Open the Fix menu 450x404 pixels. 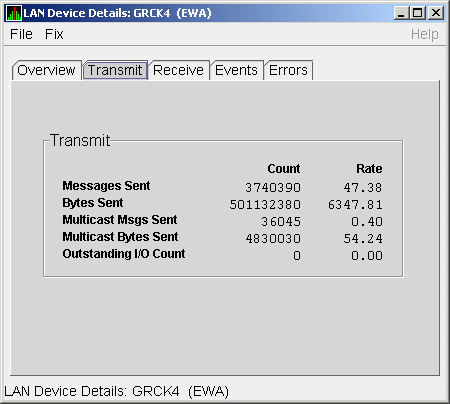(54, 34)
